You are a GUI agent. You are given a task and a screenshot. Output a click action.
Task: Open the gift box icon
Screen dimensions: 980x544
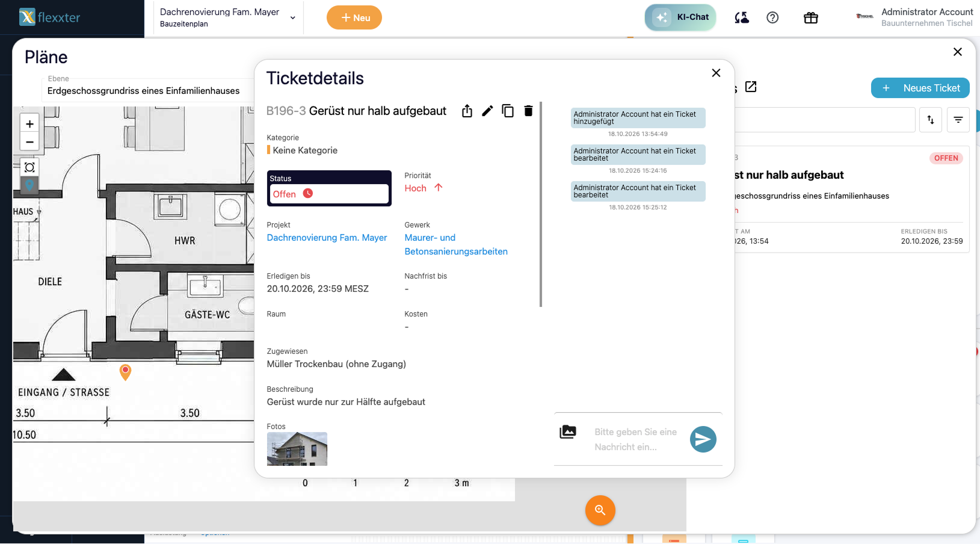pos(811,17)
